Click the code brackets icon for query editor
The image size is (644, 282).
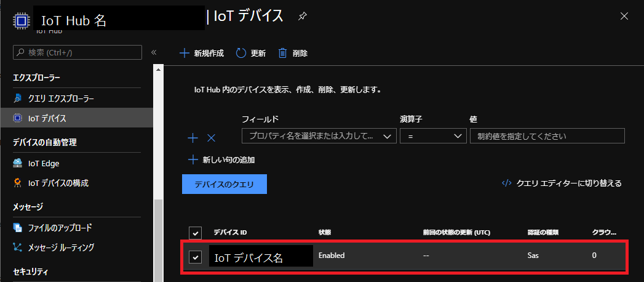[x=506, y=183]
